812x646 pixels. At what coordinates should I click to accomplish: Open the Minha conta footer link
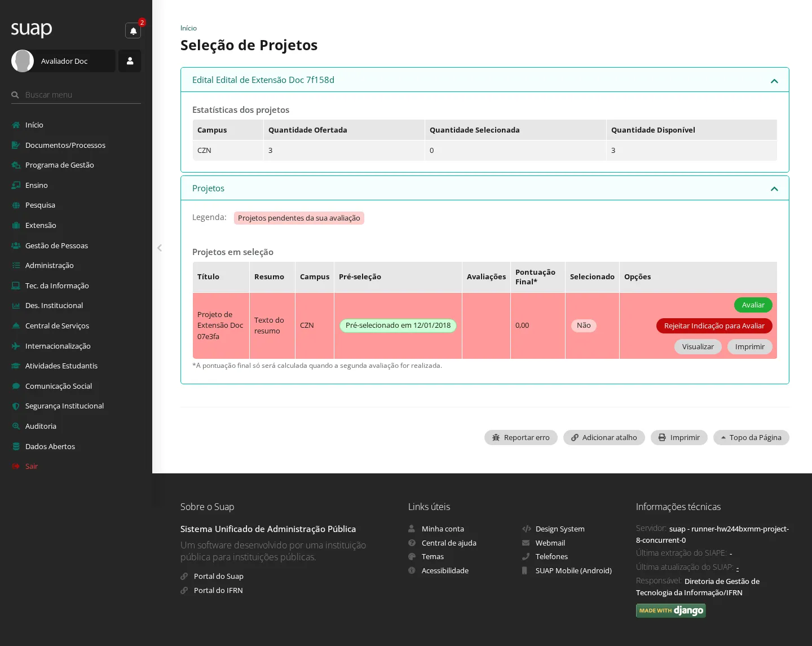[x=443, y=529]
